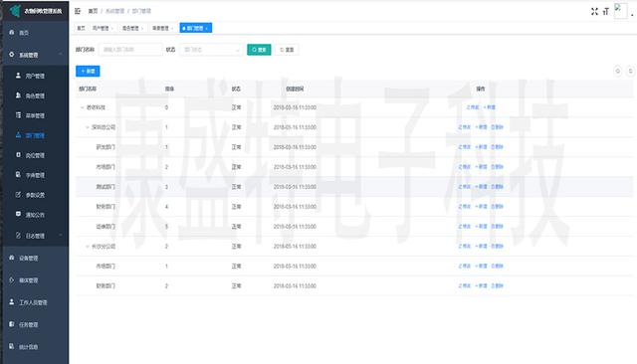Viewport: 637px width, 364px height.
Task: Click 删除 in the 测试部门 row
Action: pos(497,187)
